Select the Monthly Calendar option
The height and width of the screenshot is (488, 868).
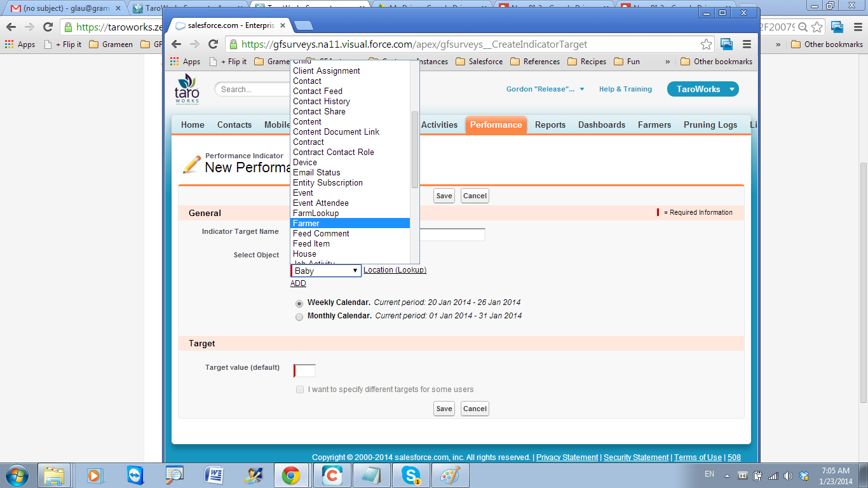point(299,316)
